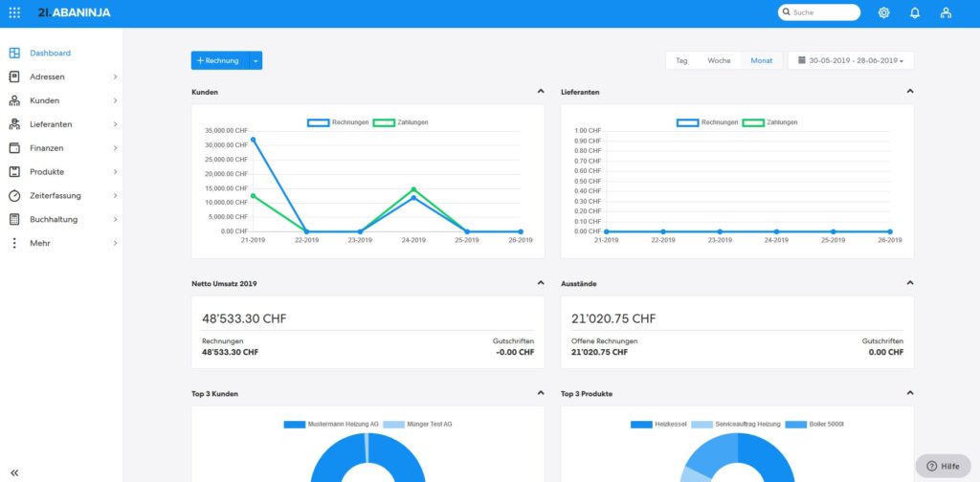Viewport: 980px width, 482px height.
Task: Click the 24-2019 Zahlungen peak point
Action: (413, 189)
